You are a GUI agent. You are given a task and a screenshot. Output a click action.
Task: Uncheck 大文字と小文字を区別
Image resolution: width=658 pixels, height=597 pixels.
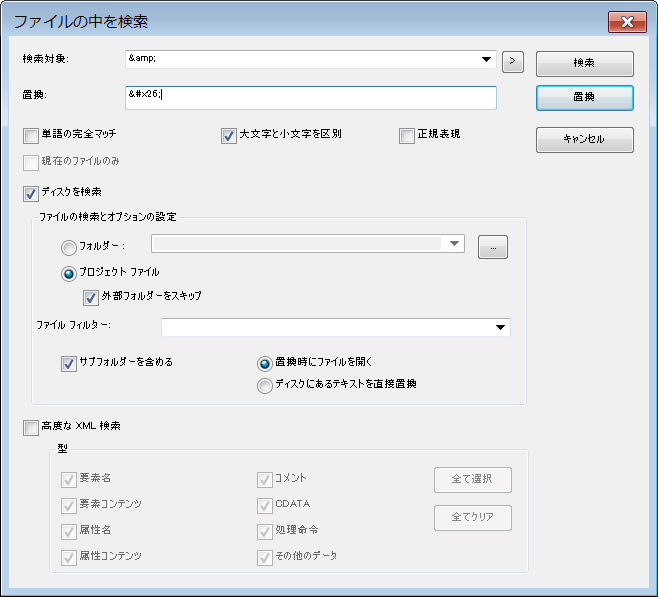click(229, 136)
